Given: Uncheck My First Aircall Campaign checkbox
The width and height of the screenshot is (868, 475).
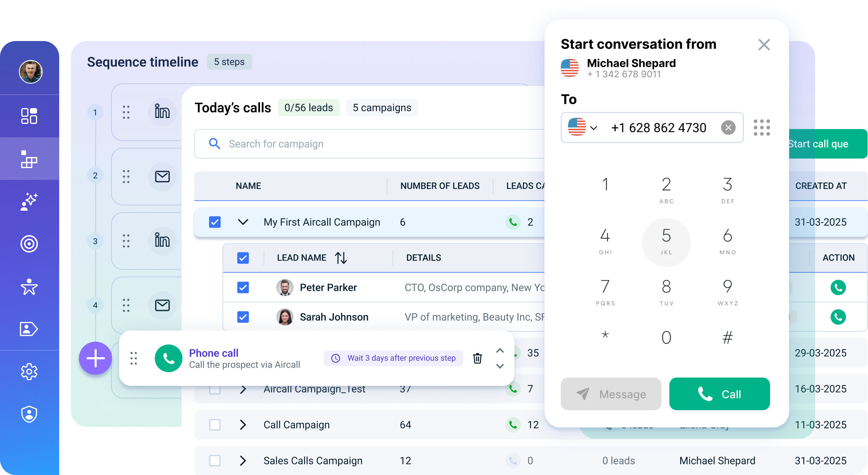Looking at the screenshot, I should point(215,222).
